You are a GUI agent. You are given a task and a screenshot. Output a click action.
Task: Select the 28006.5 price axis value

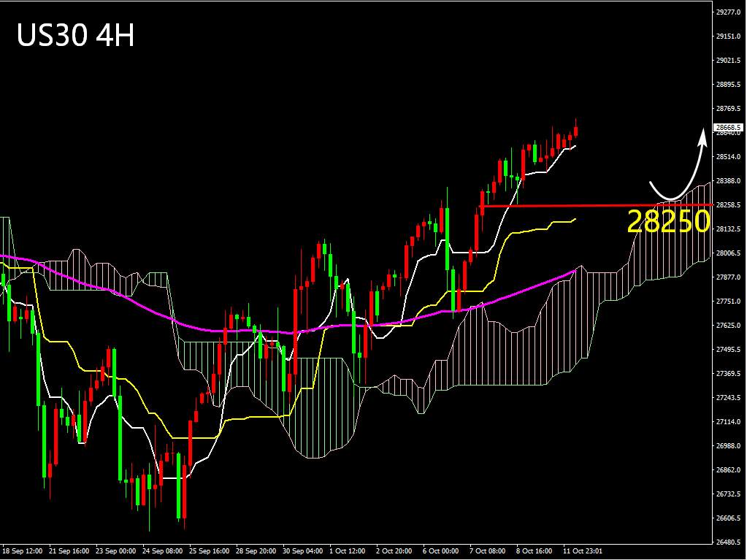(x=729, y=253)
